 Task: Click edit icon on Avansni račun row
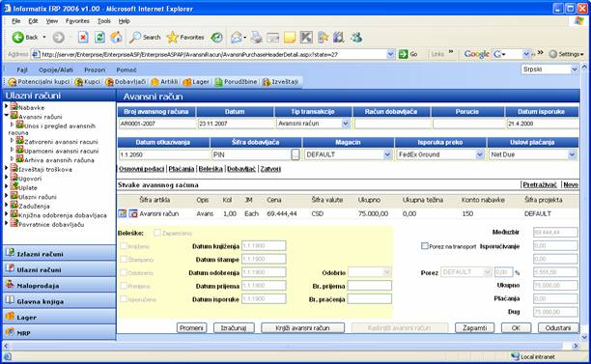(x=123, y=213)
